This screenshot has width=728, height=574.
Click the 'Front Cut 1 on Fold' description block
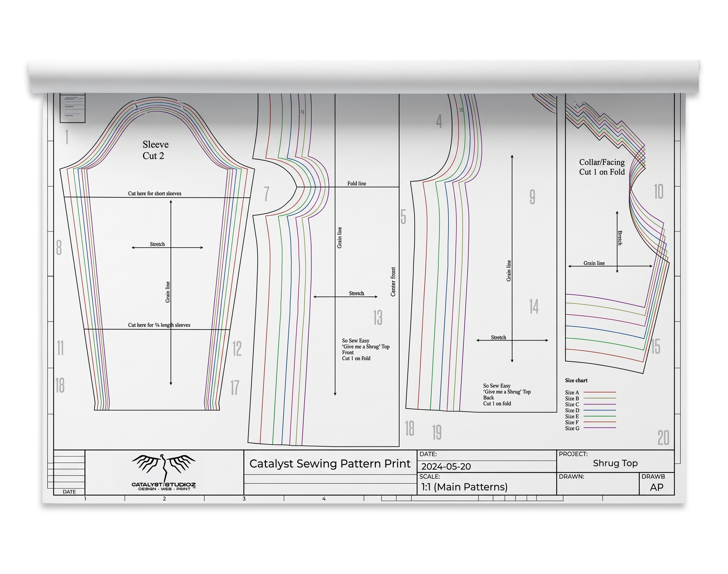coord(365,349)
